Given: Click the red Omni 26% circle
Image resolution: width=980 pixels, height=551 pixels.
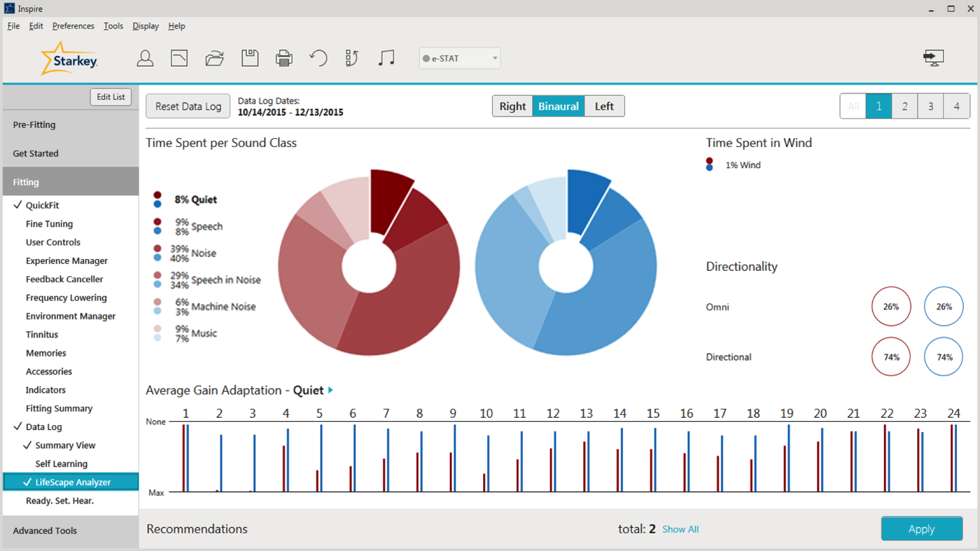Looking at the screenshot, I should click(x=891, y=307).
